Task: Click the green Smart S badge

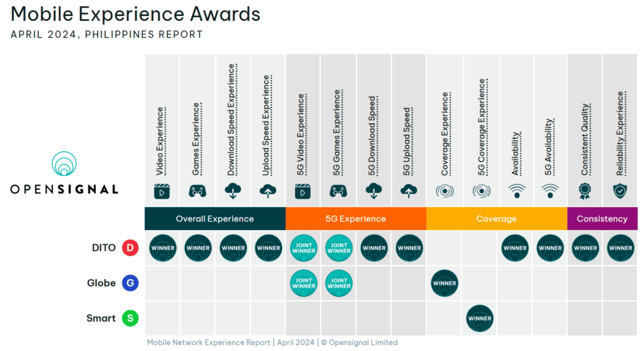Action: 130,318
